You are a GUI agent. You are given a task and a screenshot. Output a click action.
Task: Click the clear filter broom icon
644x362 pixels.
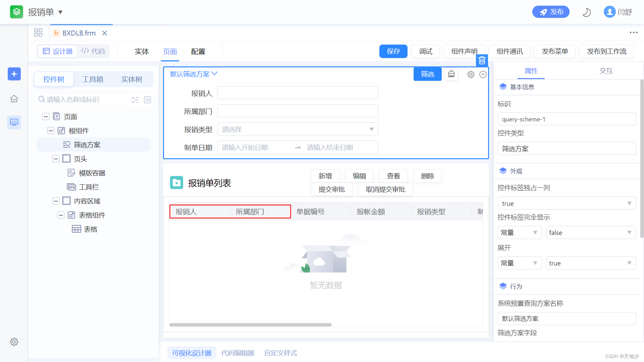451,74
